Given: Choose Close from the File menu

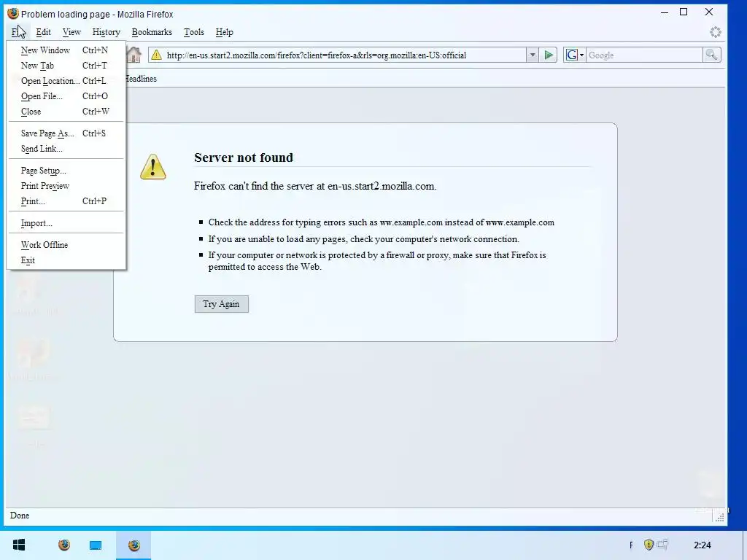Looking at the screenshot, I should click(x=66, y=111).
